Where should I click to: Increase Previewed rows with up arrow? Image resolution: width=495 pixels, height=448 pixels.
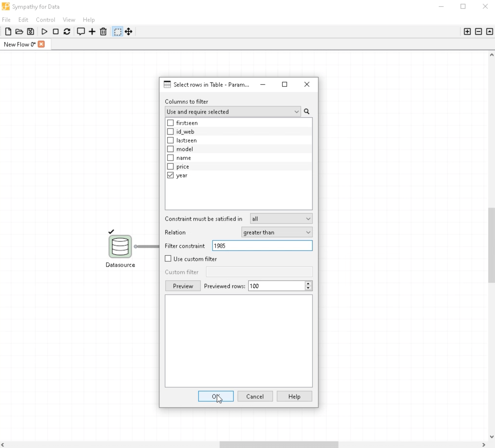(x=308, y=283)
